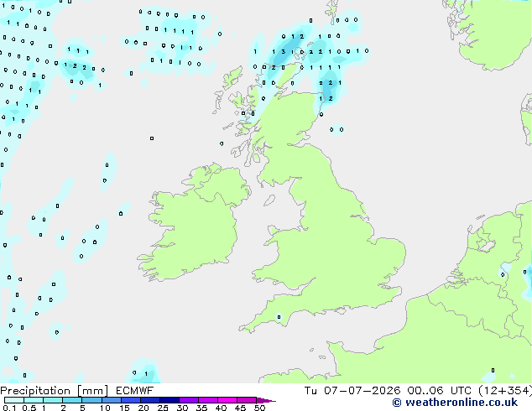
Task: Click the '[mm]' unit label
Action: point(92,391)
